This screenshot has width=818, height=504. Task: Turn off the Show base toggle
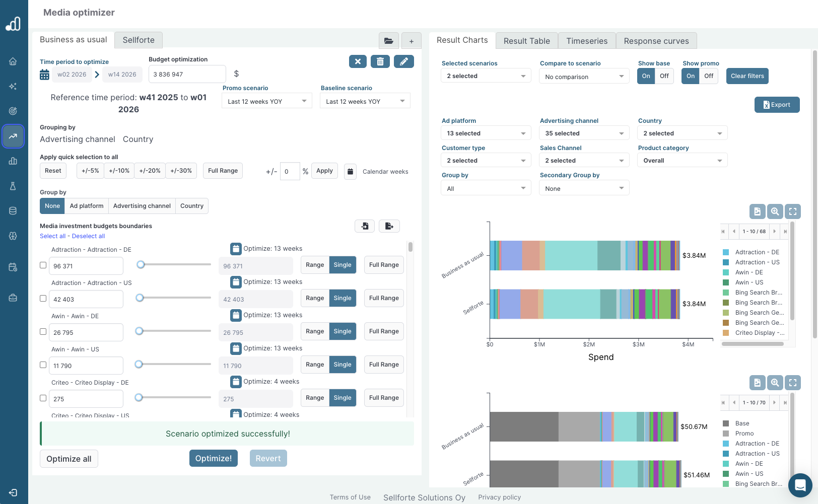664,76
